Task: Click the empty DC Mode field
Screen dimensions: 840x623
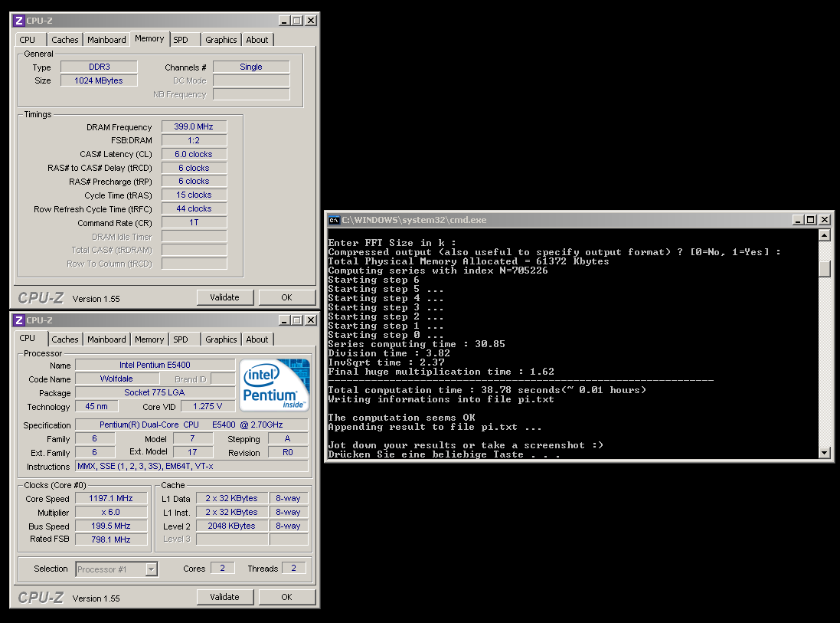Action: 251,81
